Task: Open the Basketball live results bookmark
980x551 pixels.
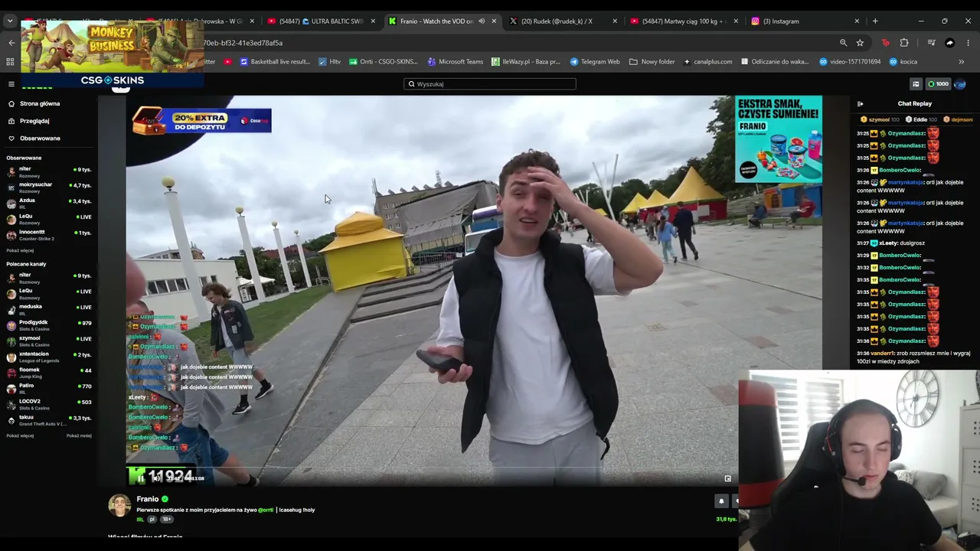Action: click(x=275, y=62)
